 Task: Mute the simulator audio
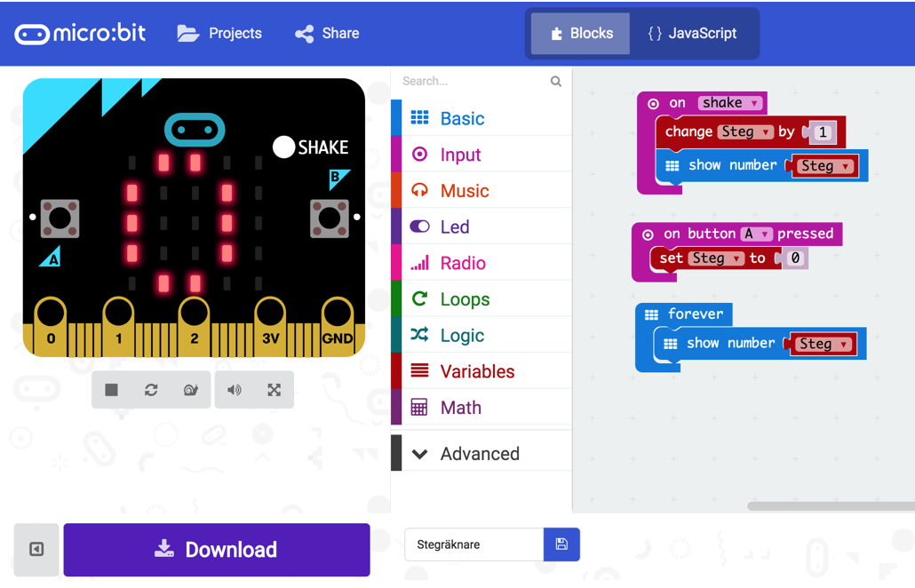pos(234,390)
